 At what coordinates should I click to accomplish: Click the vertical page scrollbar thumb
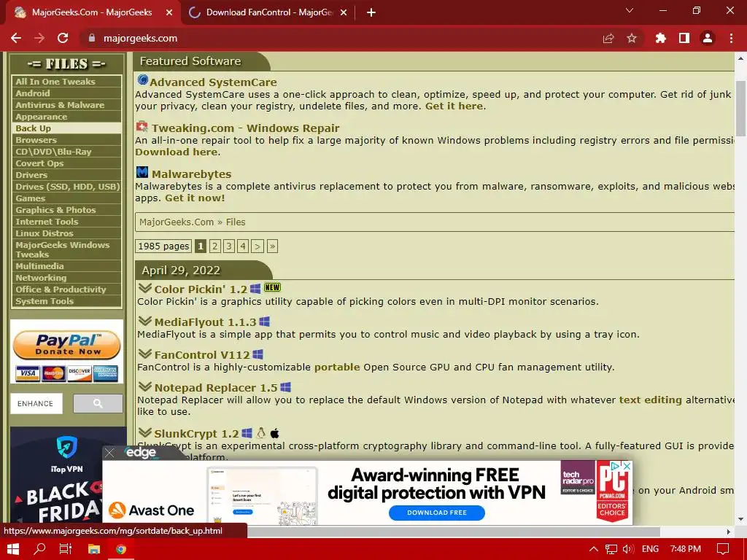tap(740, 108)
